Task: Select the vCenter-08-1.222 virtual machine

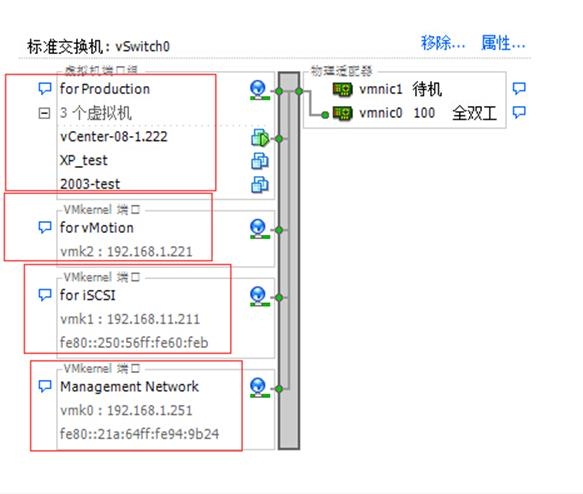Action: [114, 137]
